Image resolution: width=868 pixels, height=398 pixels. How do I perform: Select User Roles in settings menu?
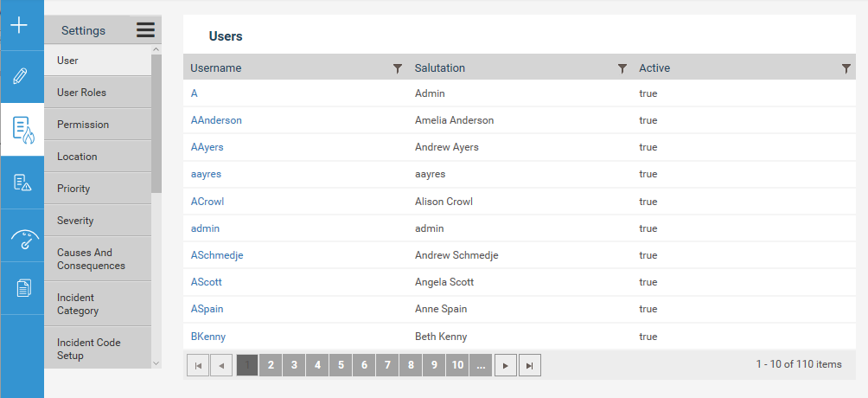point(98,93)
